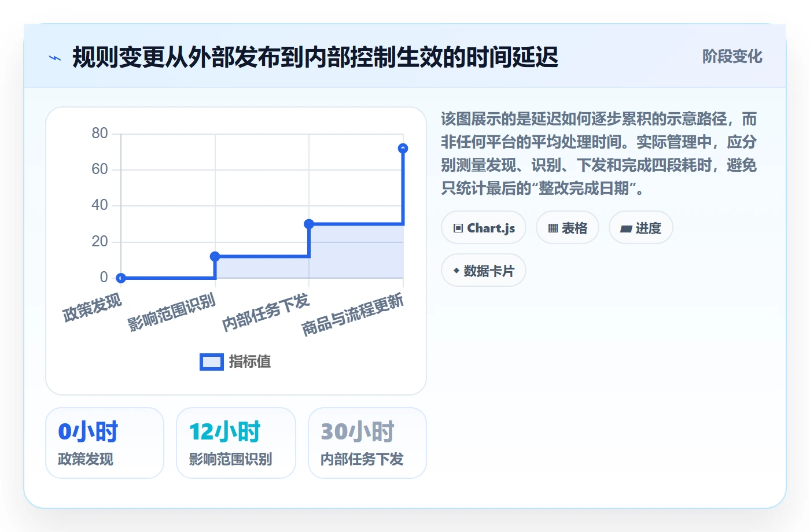Toggle the 指标值 legend color box

point(212,362)
